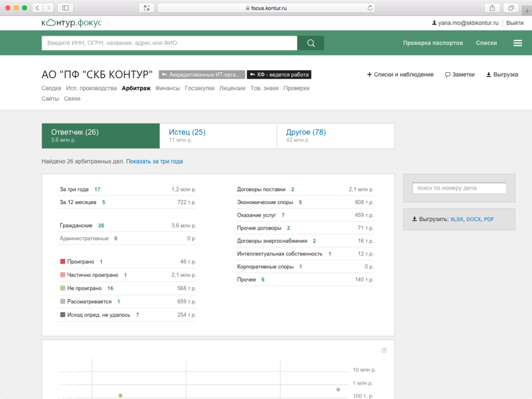Click the Показать за три года link
The height and width of the screenshot is (399, 532).
pyautogui.click(x=154, y=161)
